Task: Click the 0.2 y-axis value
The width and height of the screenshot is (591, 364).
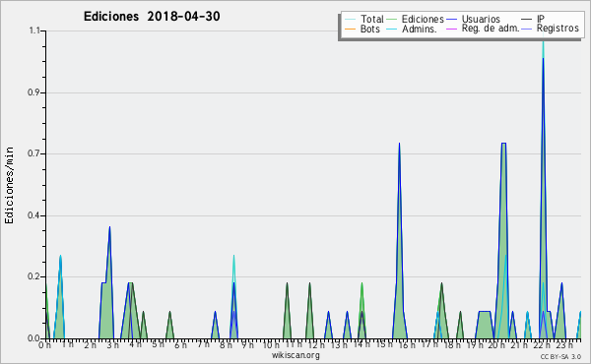Action: [x=33, y=276]
